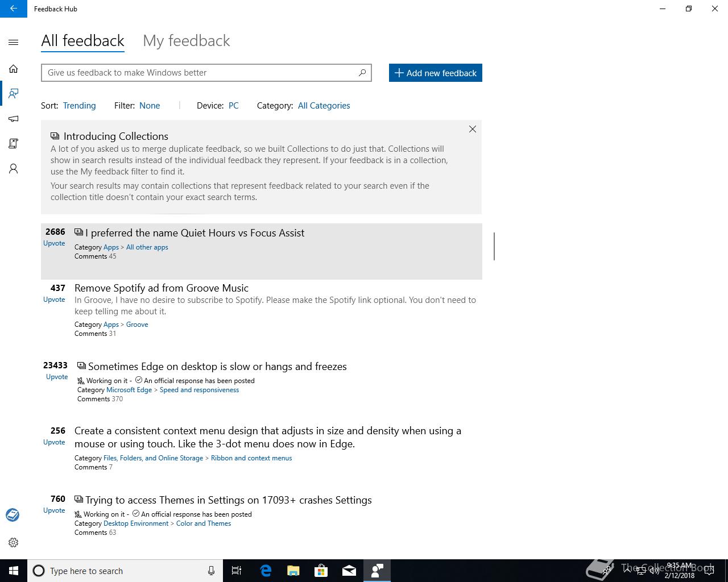The height and width of the screenshot is (582, 728).
Task: Open the Device dropdown set to PC
Action: [x=233, y=106]
